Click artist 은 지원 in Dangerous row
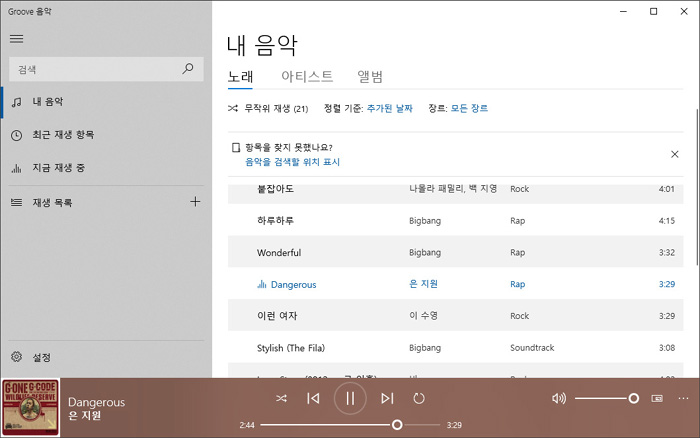Viewport: 700px width, 438px height. pos(423,284)
